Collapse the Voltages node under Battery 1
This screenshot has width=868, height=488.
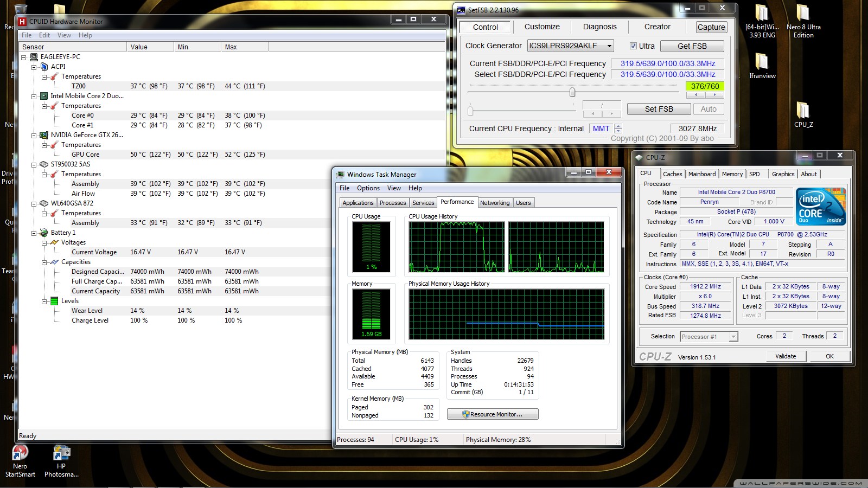click(x=44, y=242)
